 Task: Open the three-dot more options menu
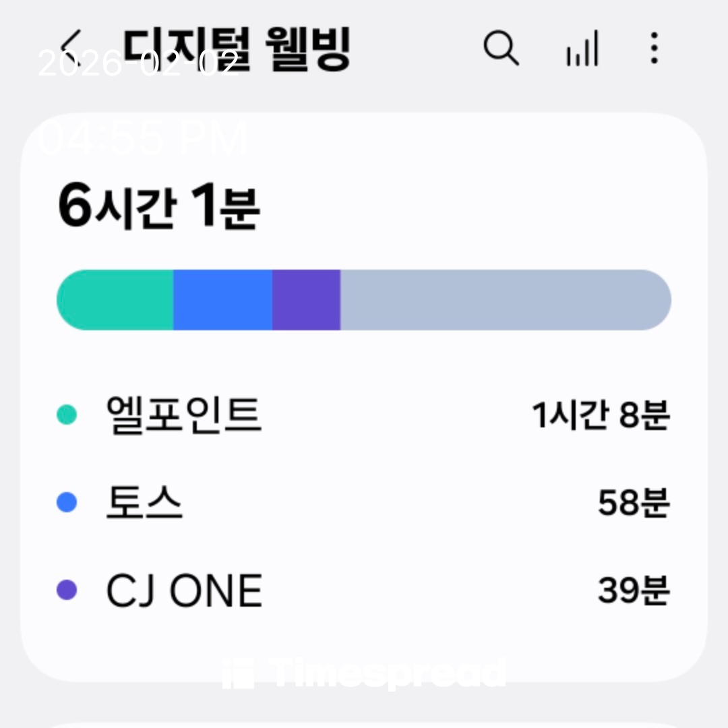click(654, 49)
